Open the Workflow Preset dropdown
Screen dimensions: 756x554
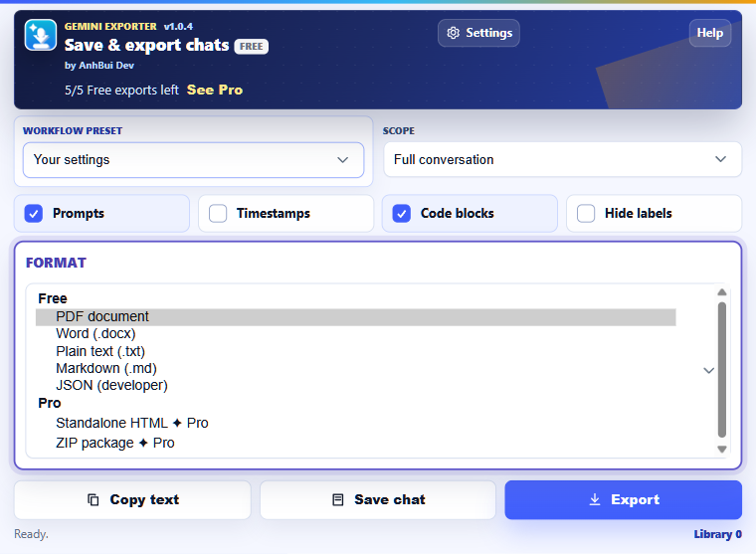[x=193, y=159]
